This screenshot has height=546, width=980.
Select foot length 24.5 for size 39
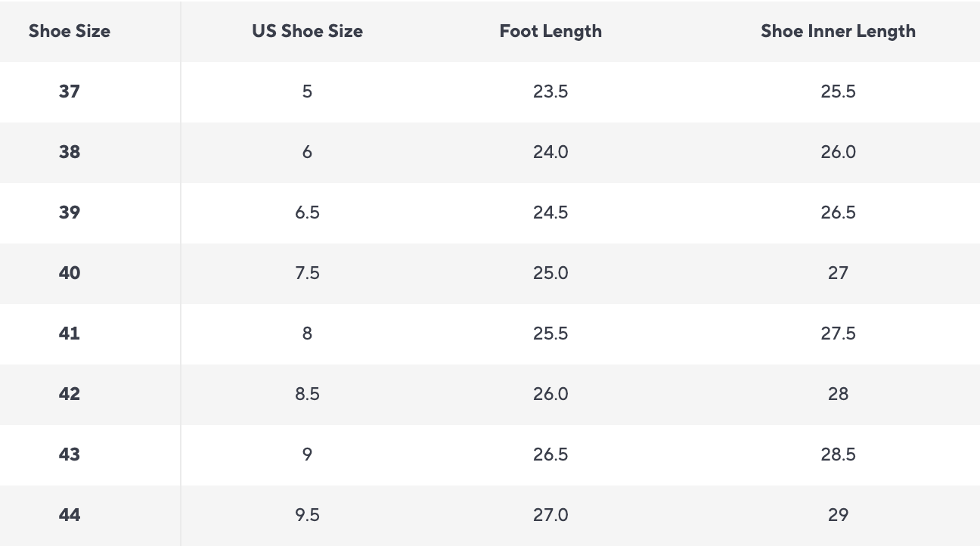[x=550, y=213]
